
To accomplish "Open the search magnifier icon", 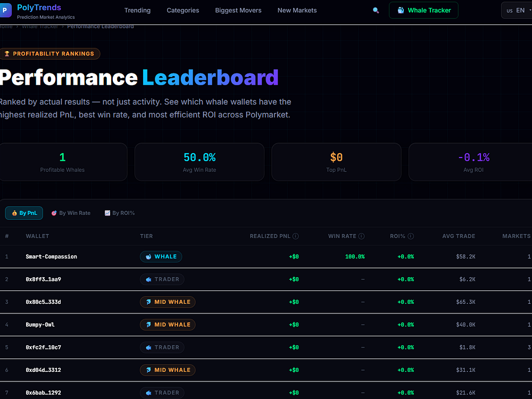I will pyautogui.click(x=376, y=11).
